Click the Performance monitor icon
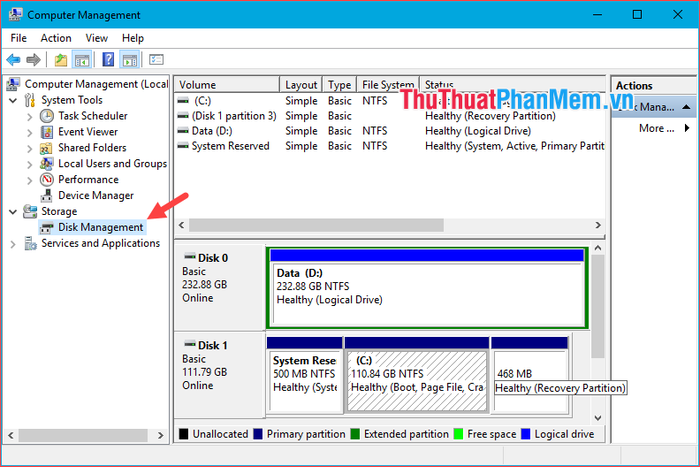The width and height of the screenshot is (700, 467). (x=46, y=179)
